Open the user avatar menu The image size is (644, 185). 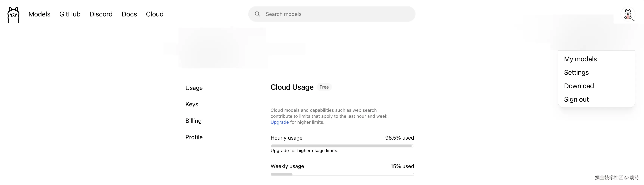pyautogui.click(x=628, y=14)
